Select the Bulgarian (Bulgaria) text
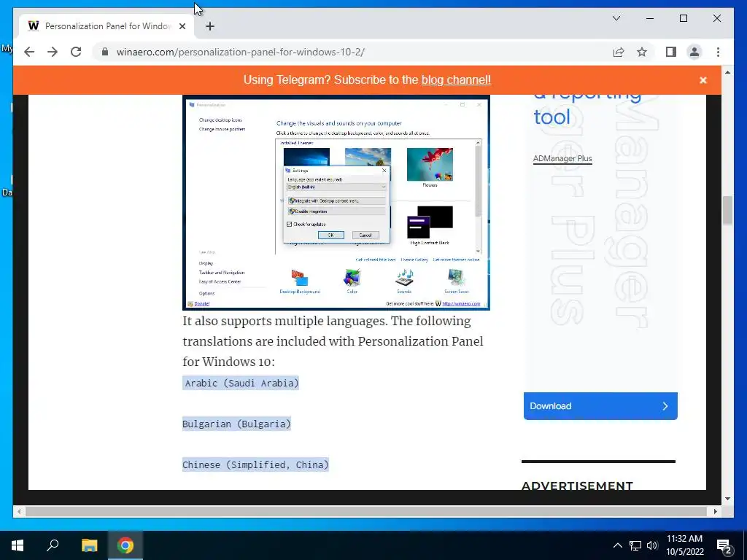The image size is (747, 560). 236,424
